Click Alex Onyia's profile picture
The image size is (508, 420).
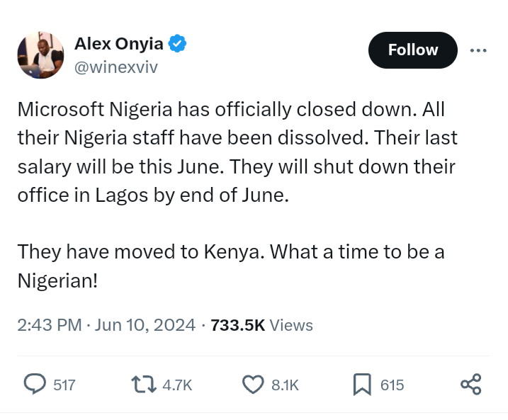point(40,55)
